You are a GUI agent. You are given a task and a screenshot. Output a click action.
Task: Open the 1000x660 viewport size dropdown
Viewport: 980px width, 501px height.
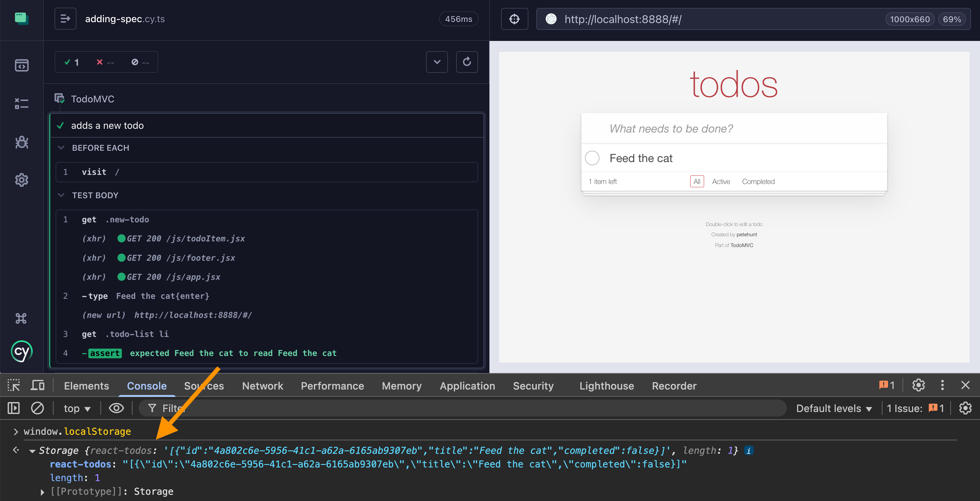click(x=910, y=19)
